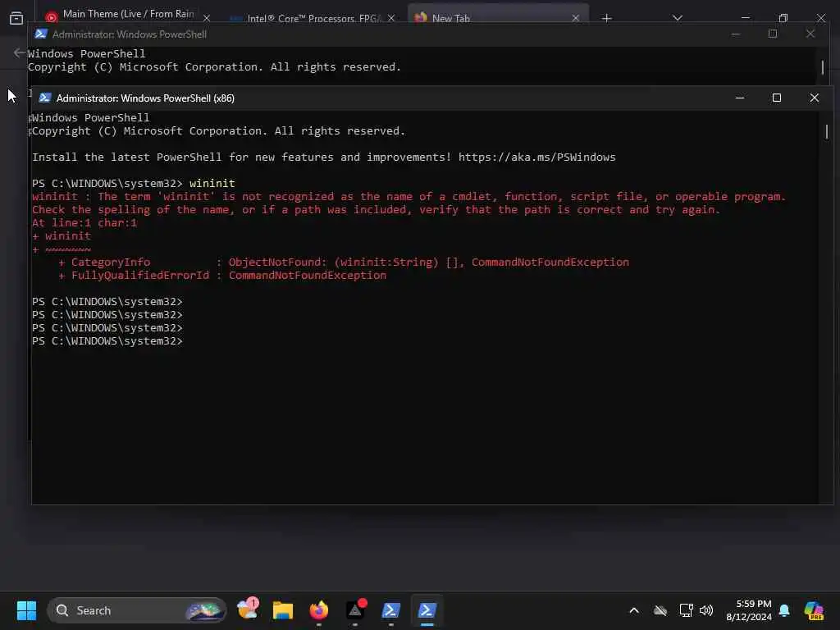This screenshot has width=840, height=630.
Task: Open the weather widget with notification badge
Action: 248,609
